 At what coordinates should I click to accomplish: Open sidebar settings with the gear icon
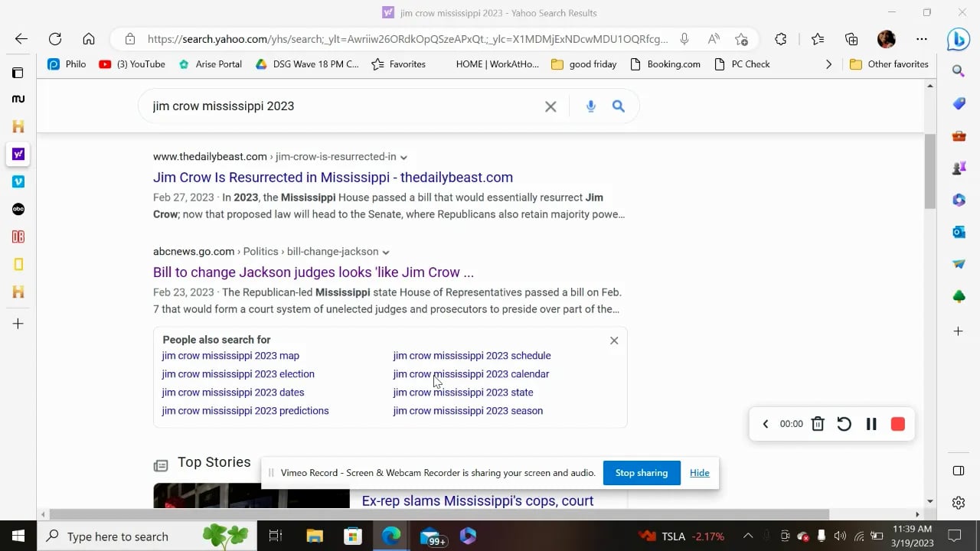[959, 503]
